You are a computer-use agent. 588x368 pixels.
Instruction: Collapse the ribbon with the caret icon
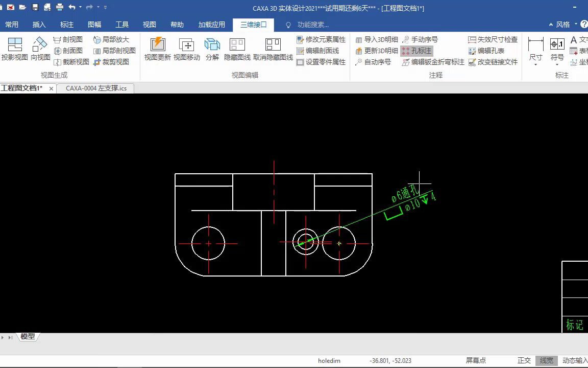(551, 25)
